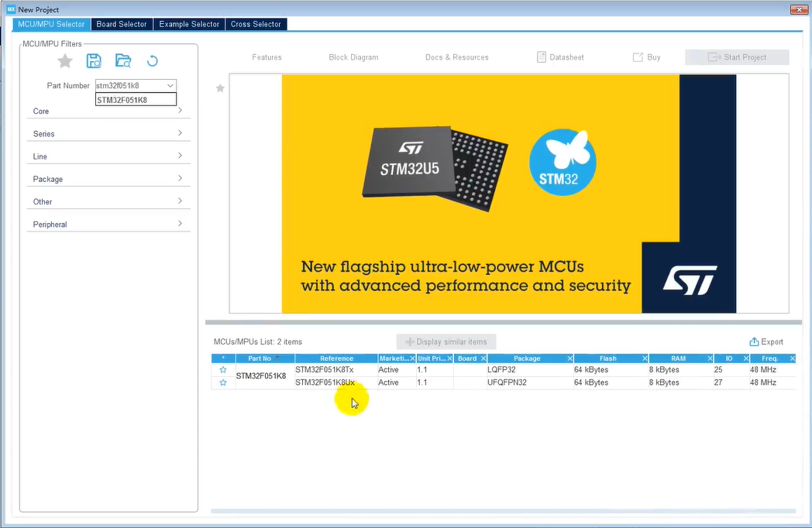The image size is (812, 528).
Task: Open the Cross Selector tab
Action: point(256,24)
